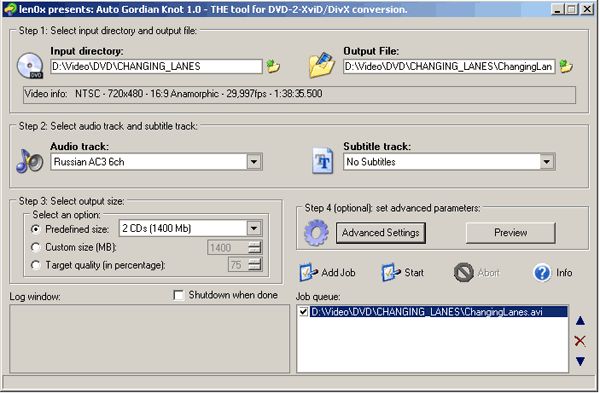600x393 pixels.
Task: Click the Output File text field
Action: pyautogui.click(x=449, y=66)
